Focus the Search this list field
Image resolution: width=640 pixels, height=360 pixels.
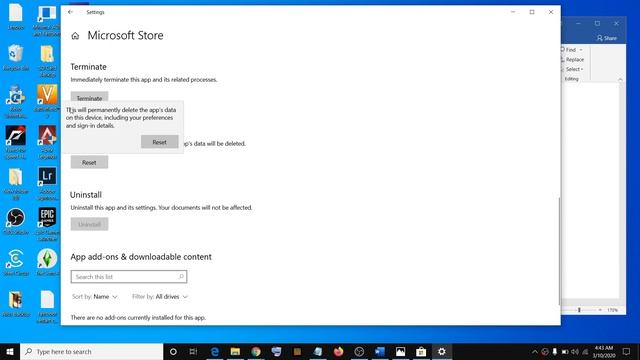pyautogui.click(x=129, y=277)
